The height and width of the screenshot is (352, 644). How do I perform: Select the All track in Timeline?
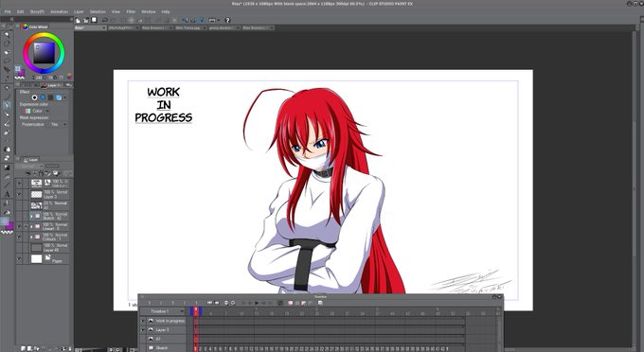pyautogui.click(x=166, y=339)
